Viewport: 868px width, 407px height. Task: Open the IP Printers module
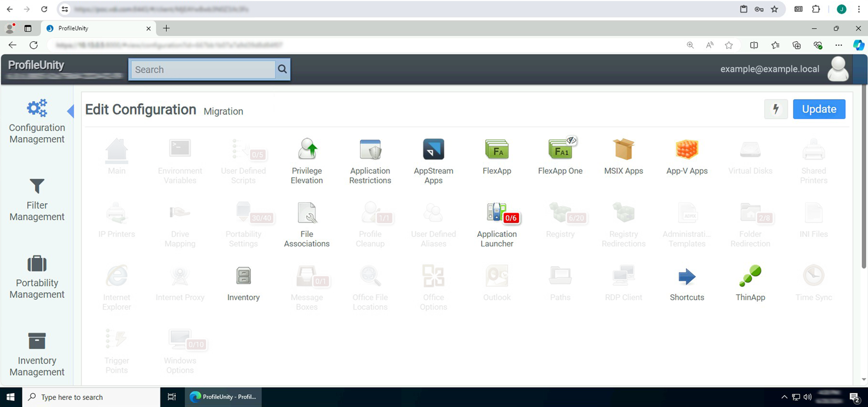tap(117, 220)
